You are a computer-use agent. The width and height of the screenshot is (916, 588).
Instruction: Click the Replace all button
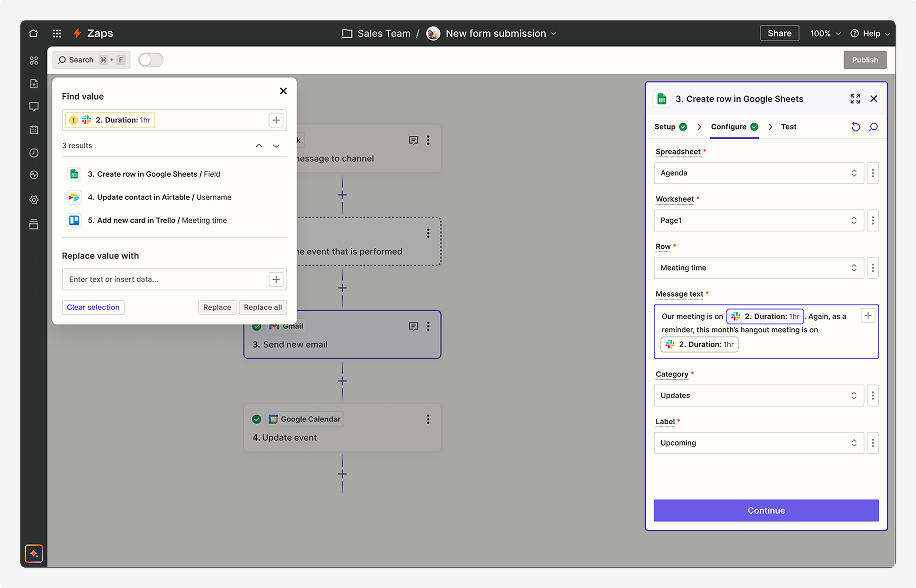(x=263, y=308)
